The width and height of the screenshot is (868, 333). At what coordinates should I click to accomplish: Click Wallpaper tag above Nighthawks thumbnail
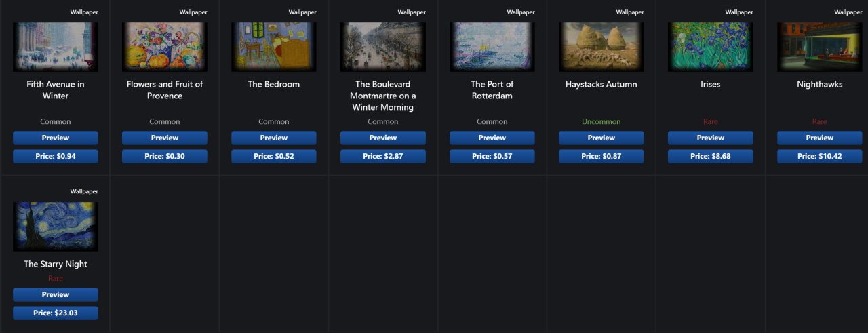(x=848, y=12)
